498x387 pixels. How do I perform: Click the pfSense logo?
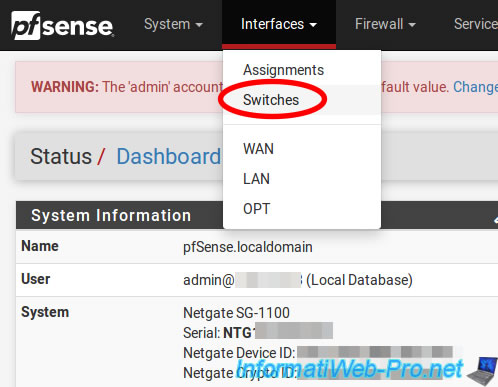pos(62,25)
